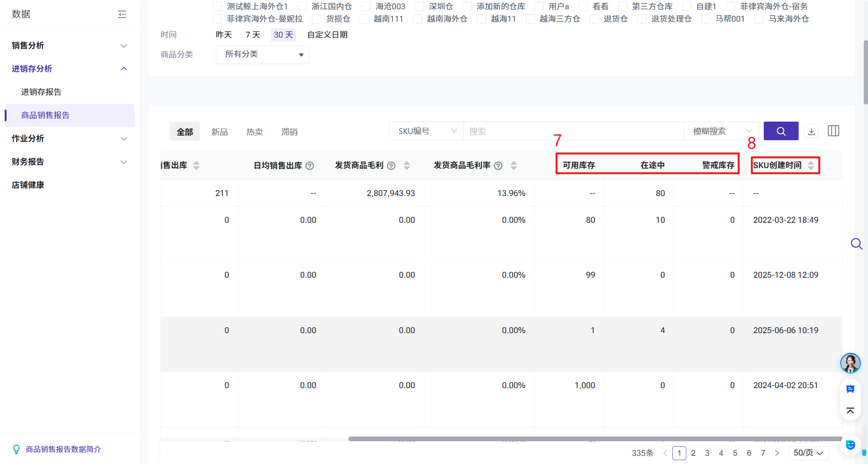868x464 pixels.
Task: Open 进销存报告 in sidebar
Action: 41,92
